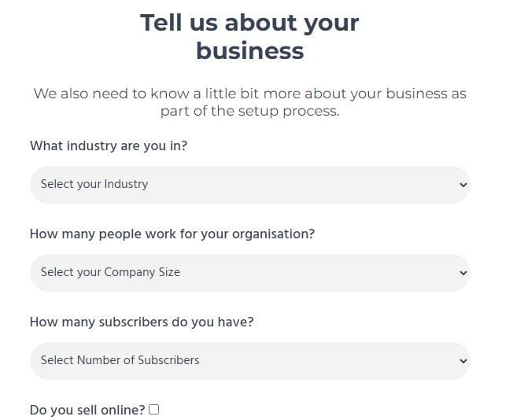Click the "We also need to know" description line

[249, 94]
